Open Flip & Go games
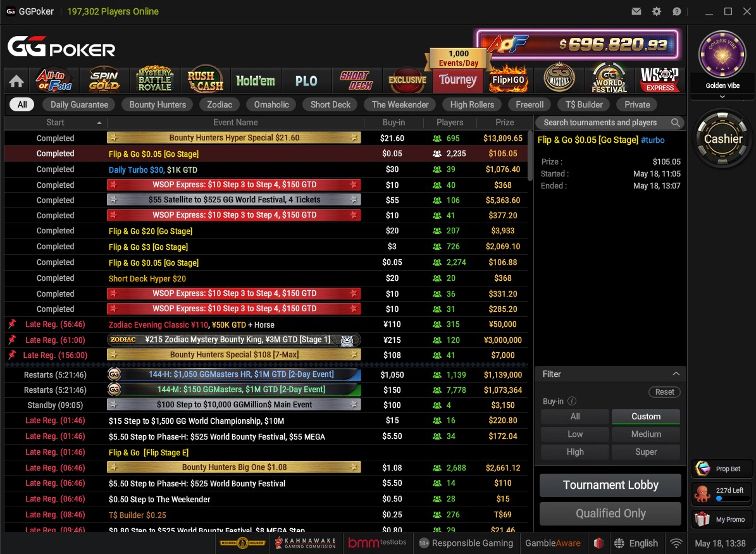 [x=508, y=80]
